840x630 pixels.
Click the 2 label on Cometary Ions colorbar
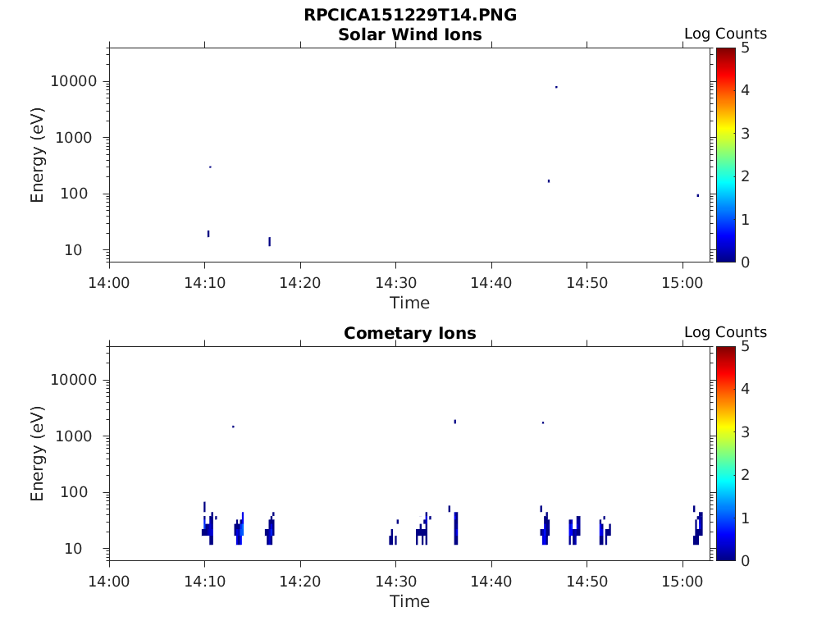[745, 475]
